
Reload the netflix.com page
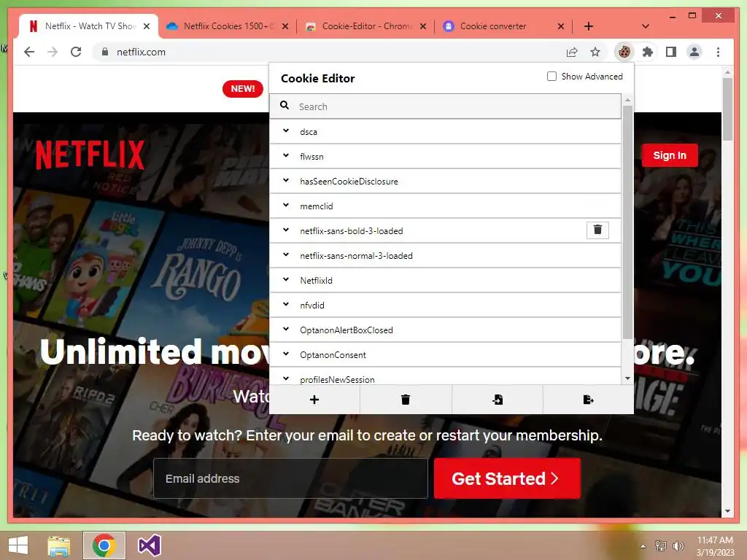tap(76, 52)
